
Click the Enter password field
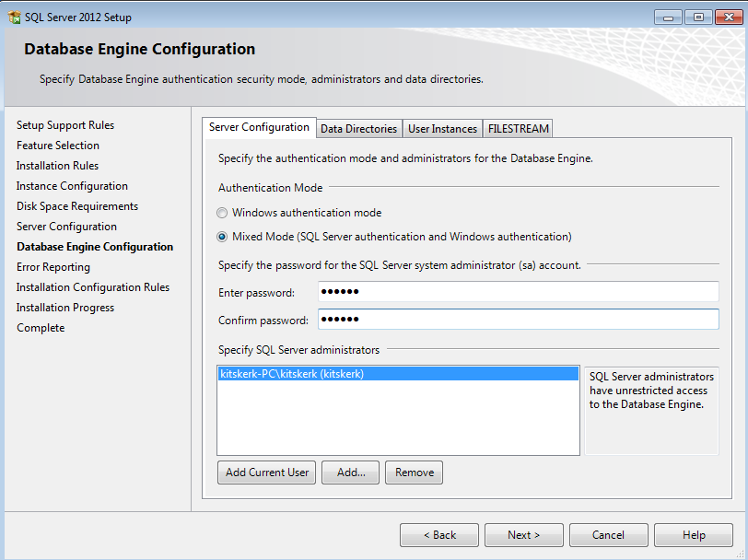(x=518, y=292)
